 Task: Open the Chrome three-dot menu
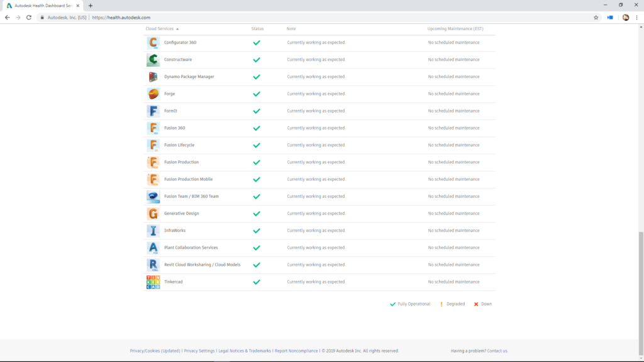tap(636, 18)
